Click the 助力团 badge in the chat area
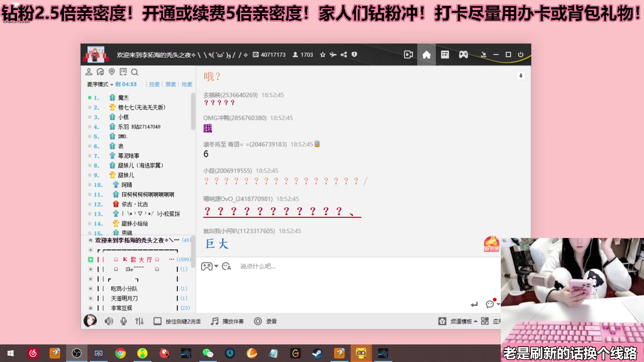Screen dimensions: 644x362 point(491,244)
